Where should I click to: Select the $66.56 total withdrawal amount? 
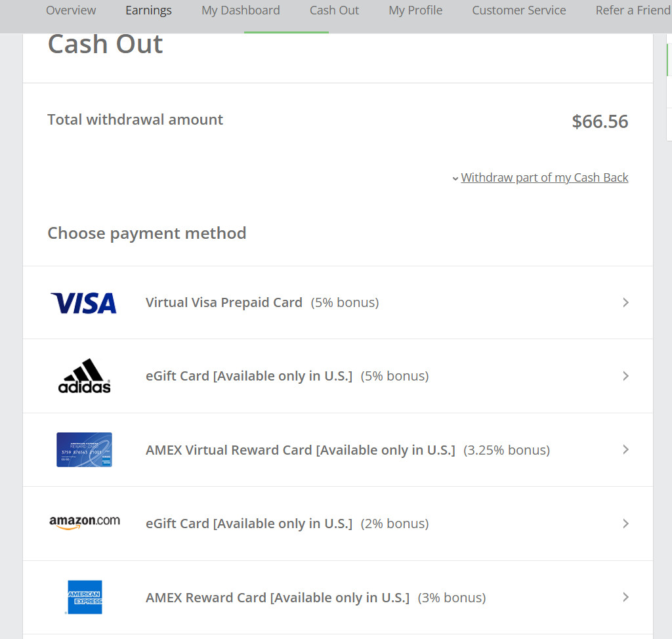tap(600, 121)
